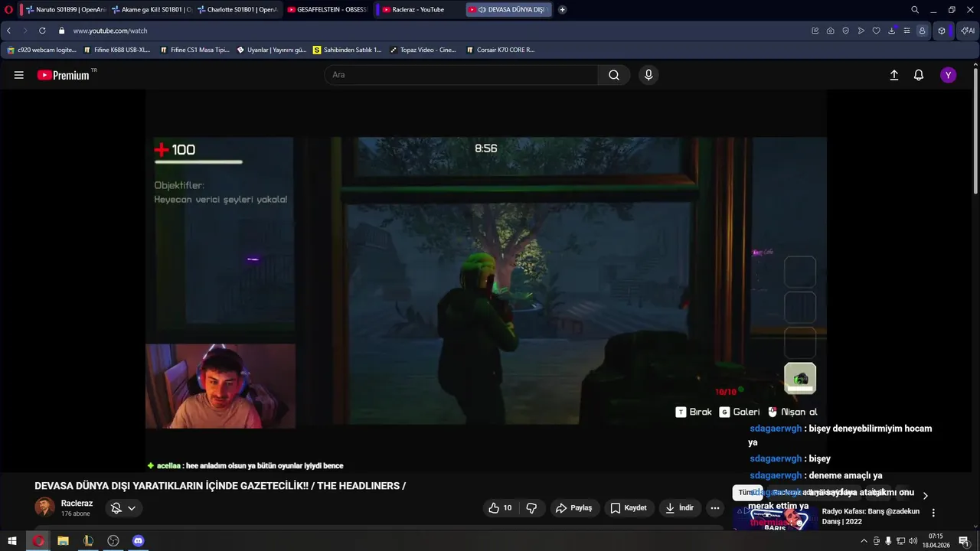Open more actions three-dot menu
Image resolution: width=980 pixels, height=551 pixels.
714,508
